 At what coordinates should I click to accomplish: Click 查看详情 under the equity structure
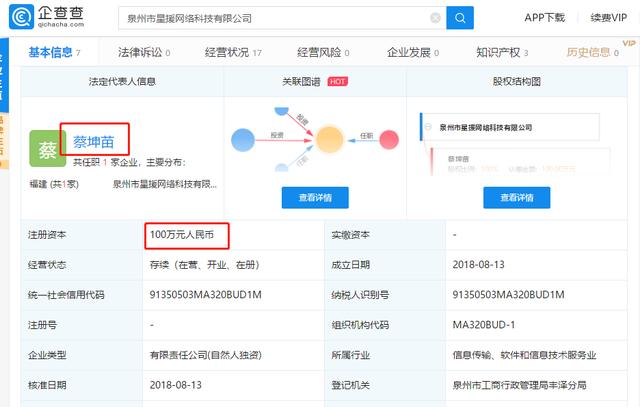click(517, 198)
